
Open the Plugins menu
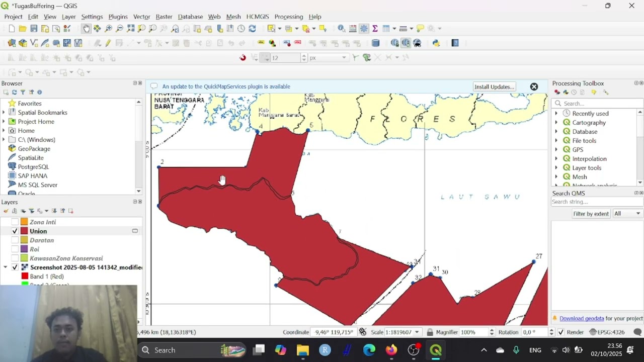[x=118, y=17]
